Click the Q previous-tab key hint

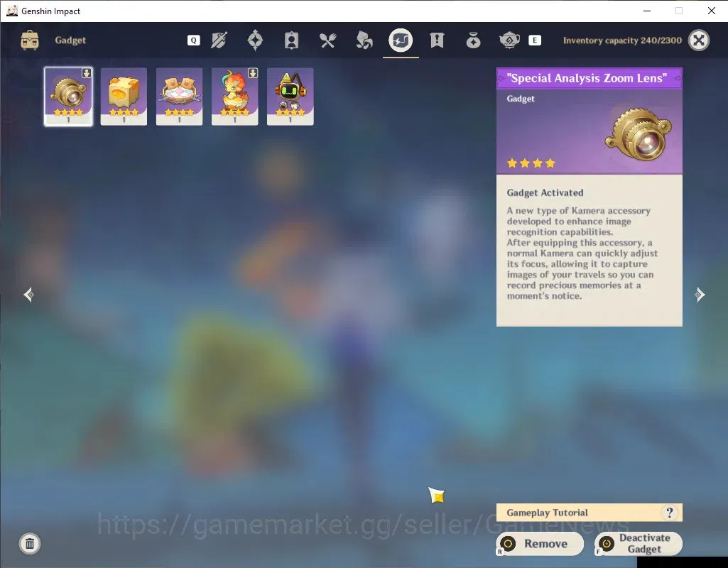tap(194, 40)
